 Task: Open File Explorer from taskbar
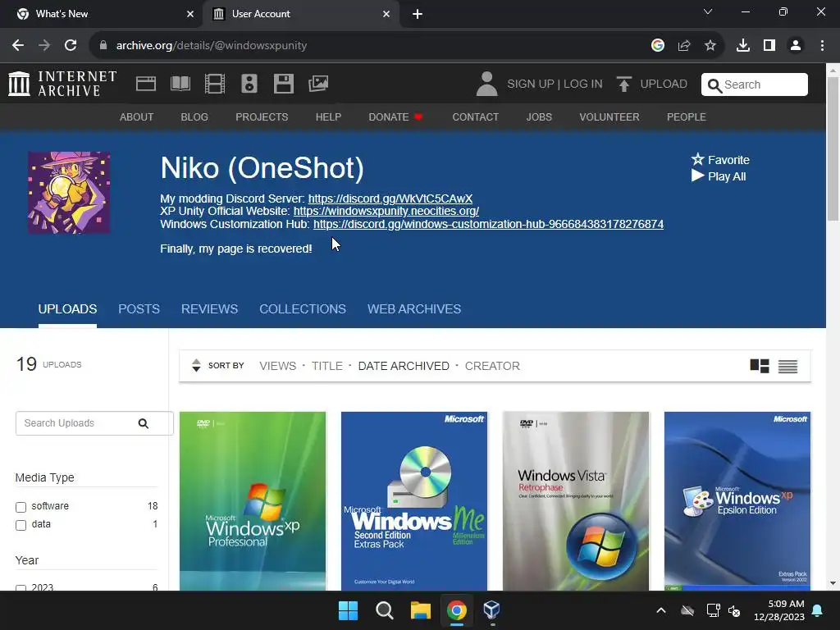click(x=421, y=610)
